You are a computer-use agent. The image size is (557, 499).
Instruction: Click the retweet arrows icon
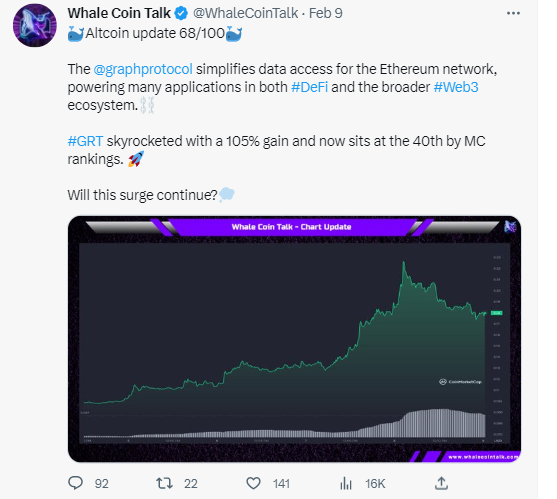coord(164,483)
